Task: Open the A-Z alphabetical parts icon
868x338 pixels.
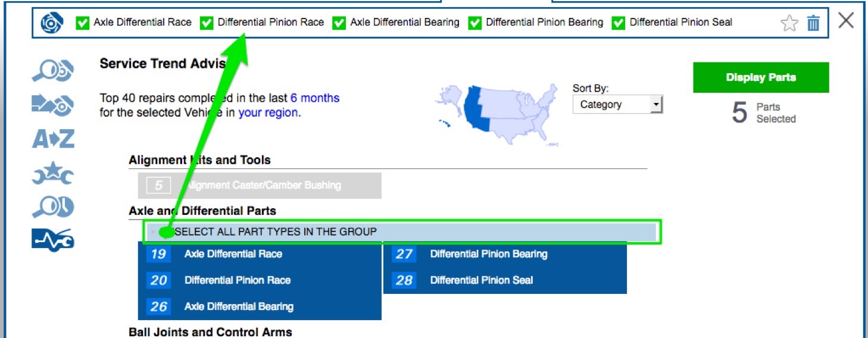Action: [x=52, y=139]
